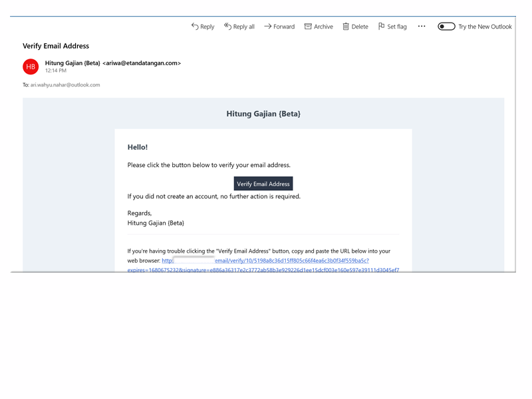Click the Hello! greeting in the email
532x399 pixels.
tap(138, 147)
